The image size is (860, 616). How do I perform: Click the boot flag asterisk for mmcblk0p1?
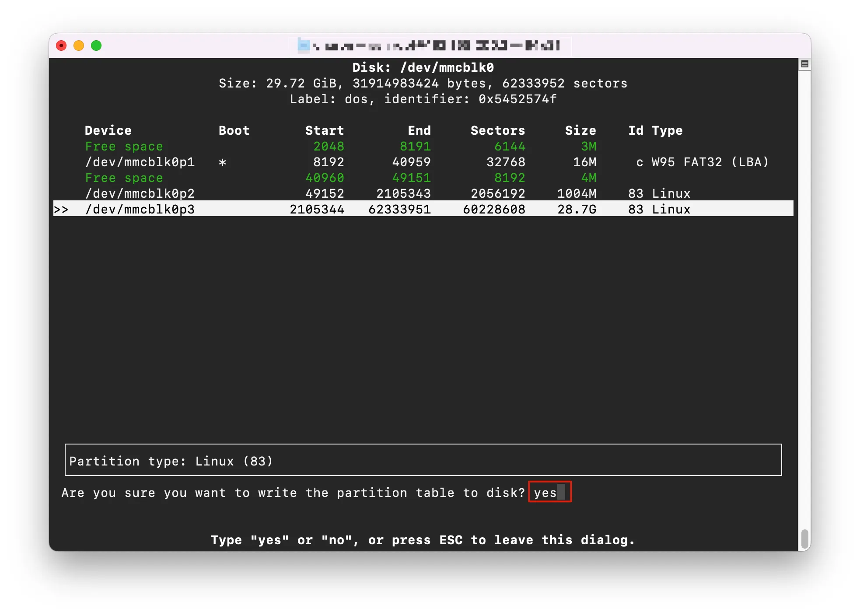click(223, 162)
